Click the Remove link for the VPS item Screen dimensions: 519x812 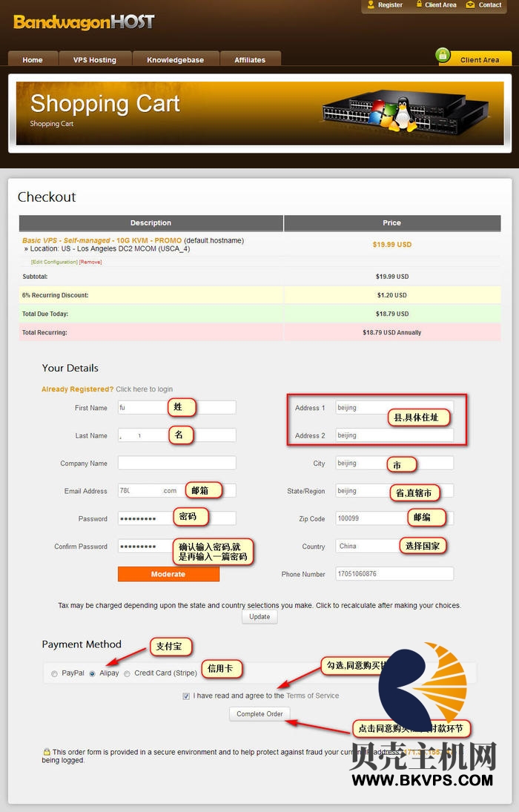click(90, 262)
